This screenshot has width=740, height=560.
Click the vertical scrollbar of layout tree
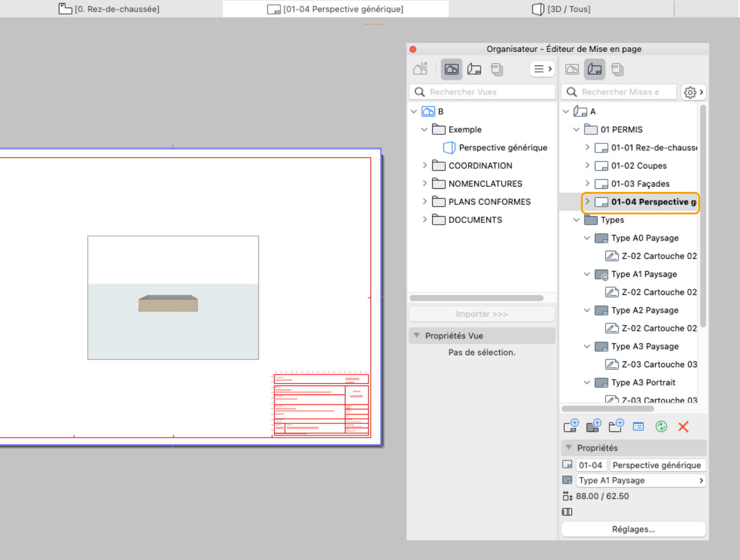pos(703,216)
